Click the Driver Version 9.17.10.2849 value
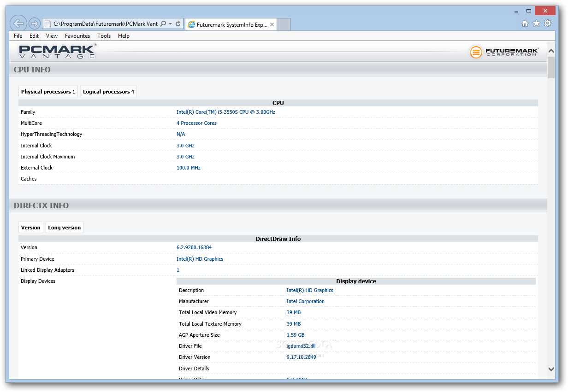The image size is (568, 392). (301, 357)
